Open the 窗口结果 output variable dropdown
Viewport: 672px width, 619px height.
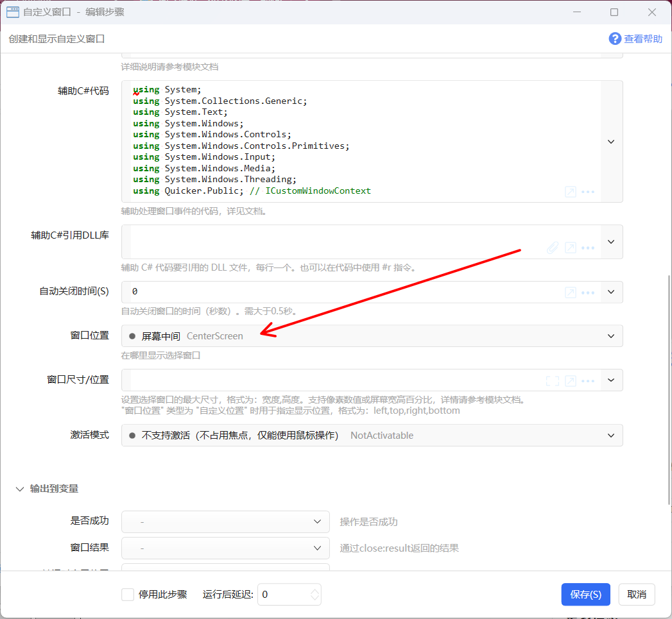tap(225, 548)
